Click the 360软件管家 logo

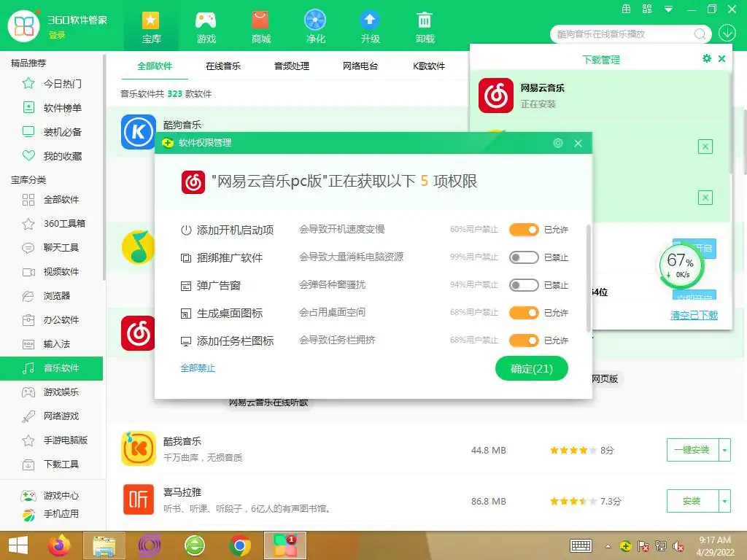tap(24, 26)
